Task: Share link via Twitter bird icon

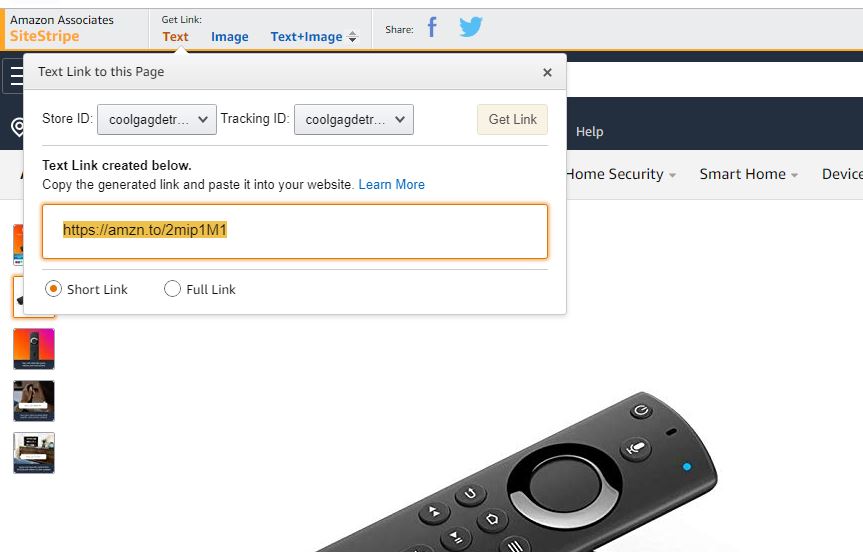Action: tap(471, 27)
